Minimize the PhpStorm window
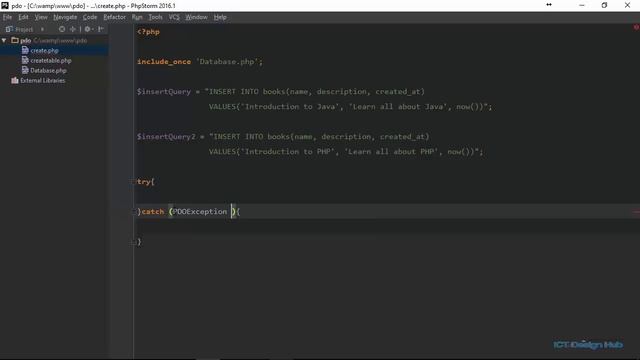Screen dimensions: 640x360 [582, 5]
